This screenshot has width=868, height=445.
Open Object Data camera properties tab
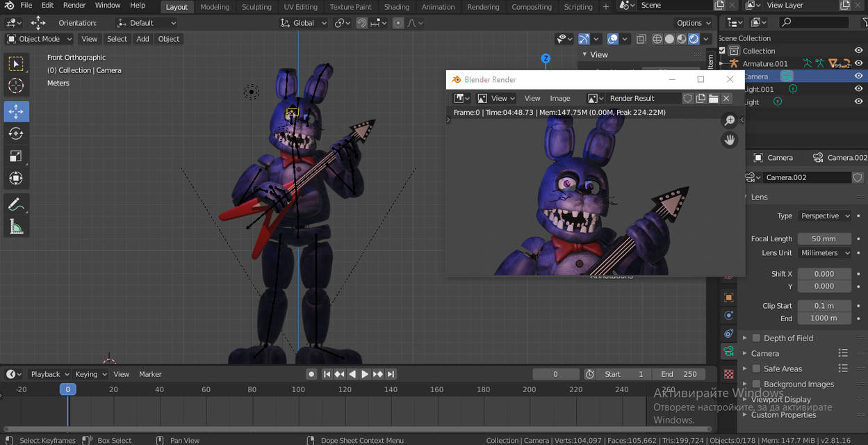pyautogui.click(x=728, y=352)
